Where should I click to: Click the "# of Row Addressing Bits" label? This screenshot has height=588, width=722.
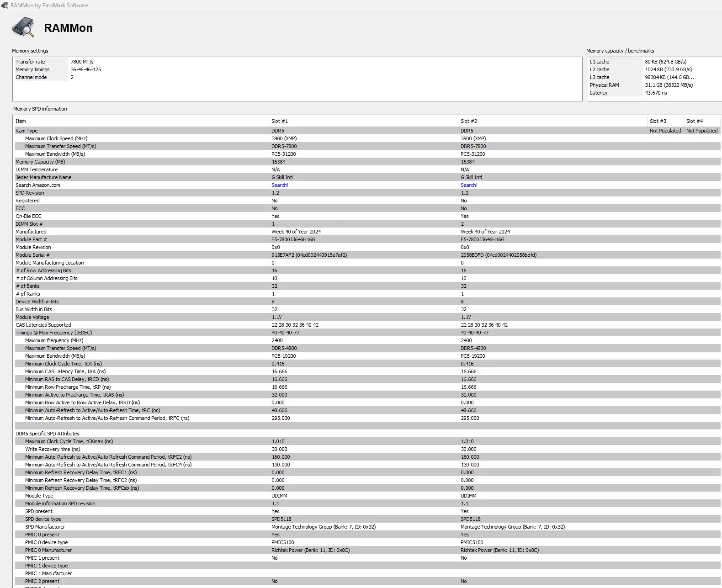pos(44,270)
